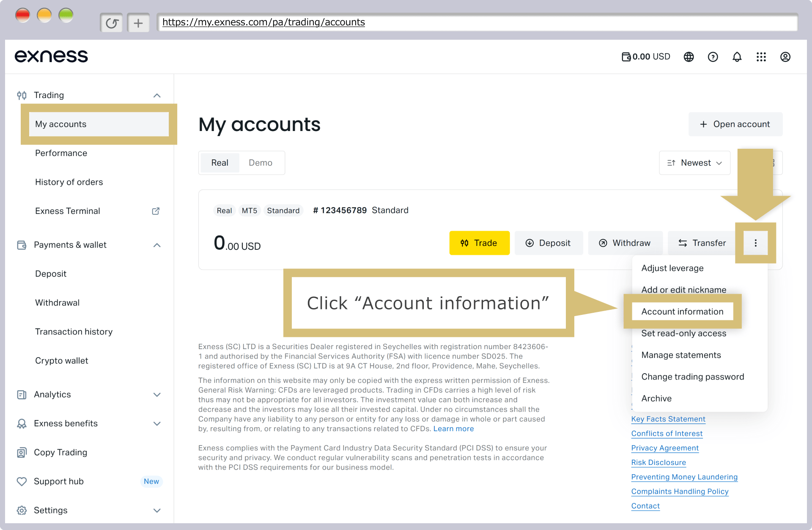Click the Support hub heart icon
The height and width of the screenshot is (530, 812).
pos(22,481)
